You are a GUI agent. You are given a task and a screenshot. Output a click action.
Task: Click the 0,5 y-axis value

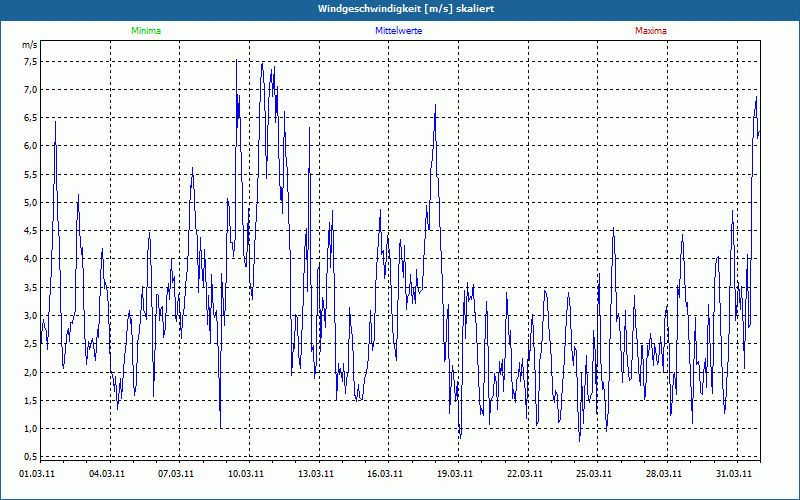coord(31,456)
